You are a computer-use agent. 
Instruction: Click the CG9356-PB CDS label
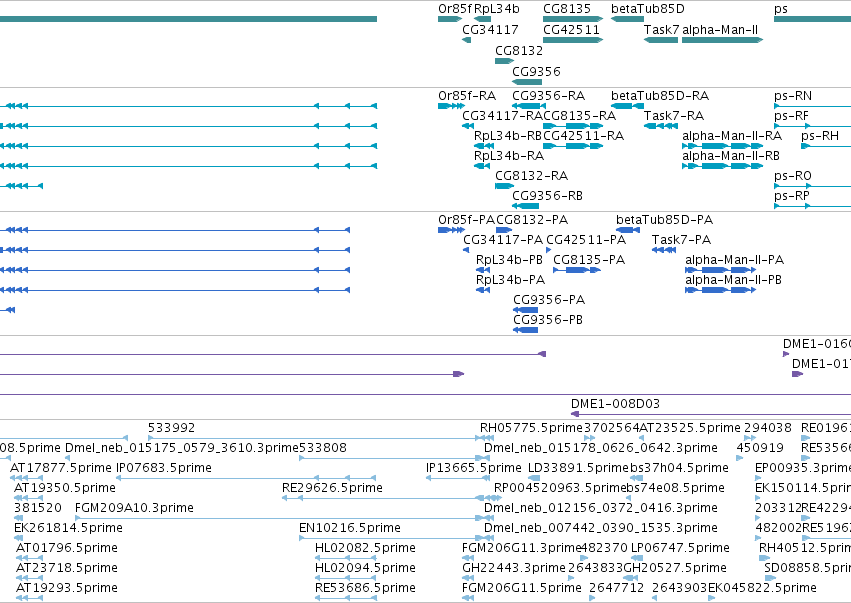(548, 320)
